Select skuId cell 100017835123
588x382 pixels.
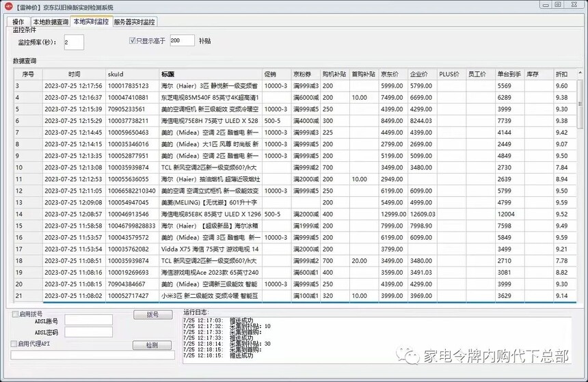132,86
